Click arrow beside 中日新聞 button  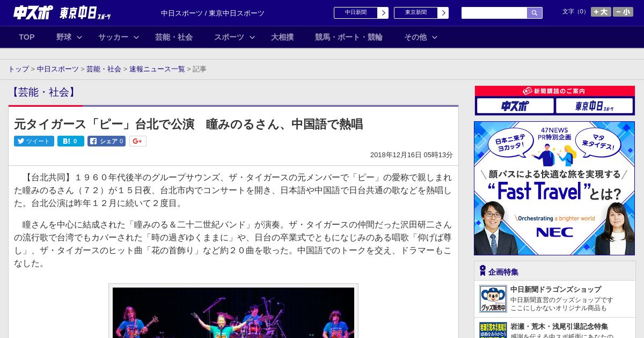[383, 13]
